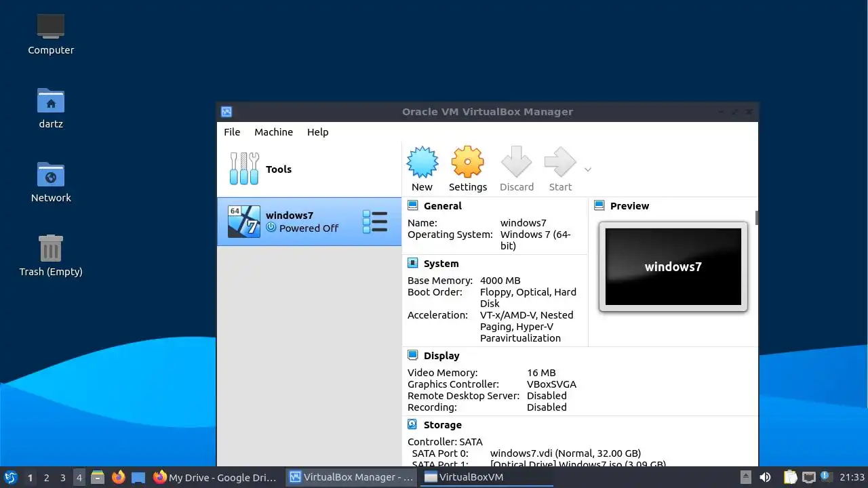The width and height of the screenshot is (868, 488).
Task: Click the '4000 MB' base memory value
Action: click(500, 281)
